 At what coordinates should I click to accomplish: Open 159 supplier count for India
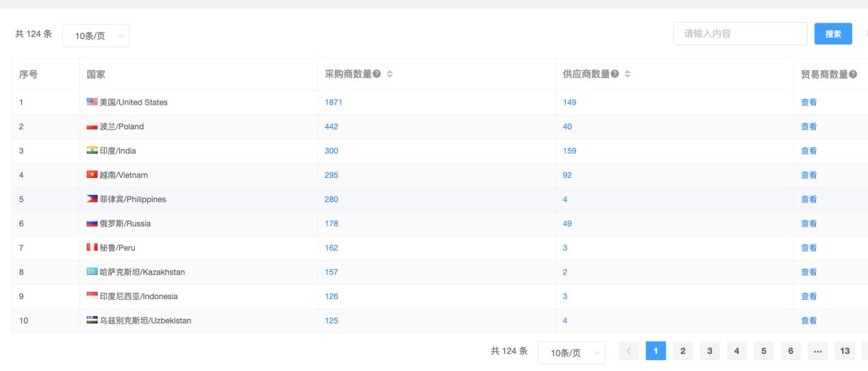tap(569, 151)
